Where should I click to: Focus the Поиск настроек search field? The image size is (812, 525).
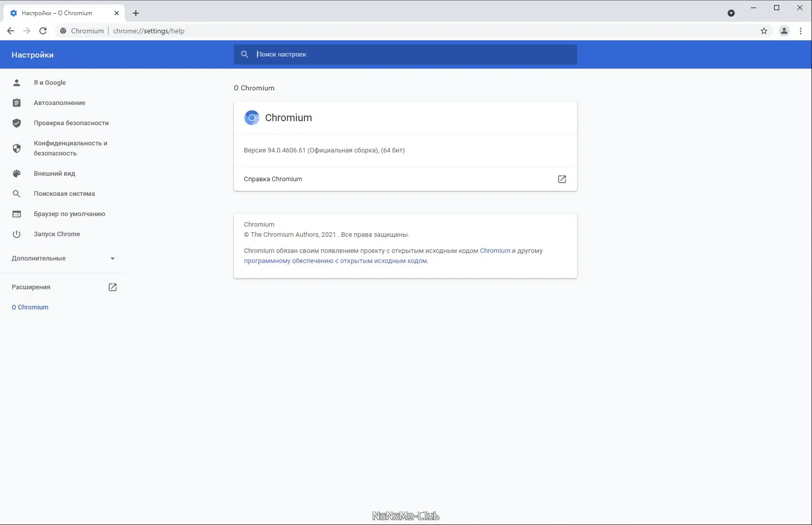[x=405, y=55]
